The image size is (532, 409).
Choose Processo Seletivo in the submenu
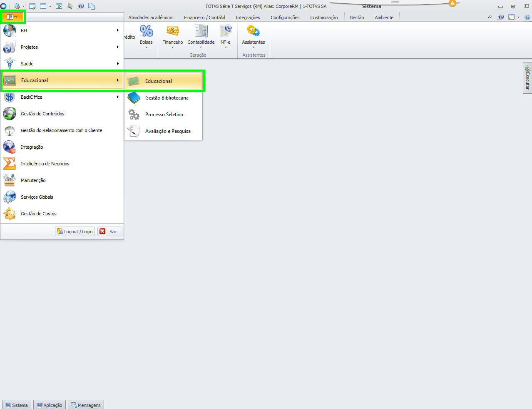coord(164,115)
